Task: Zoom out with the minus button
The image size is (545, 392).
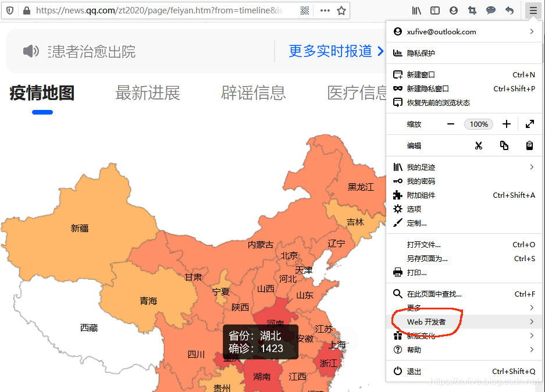Action: (450, 124)
